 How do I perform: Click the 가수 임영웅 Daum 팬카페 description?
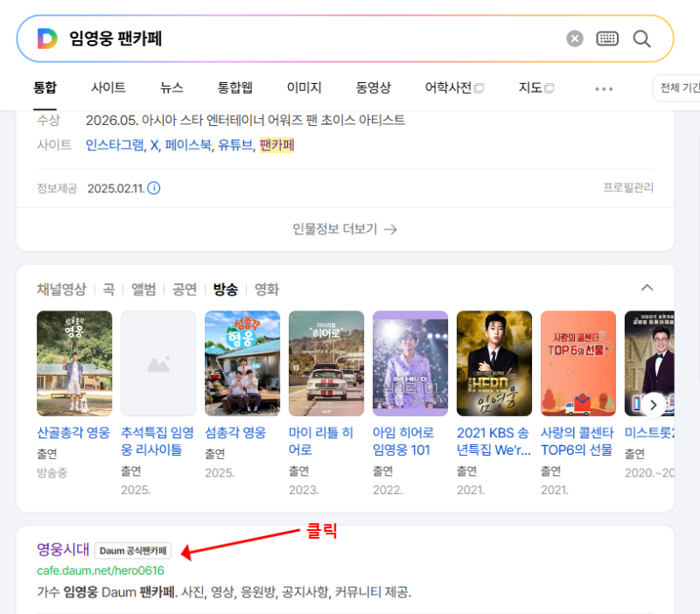point(224,592)
